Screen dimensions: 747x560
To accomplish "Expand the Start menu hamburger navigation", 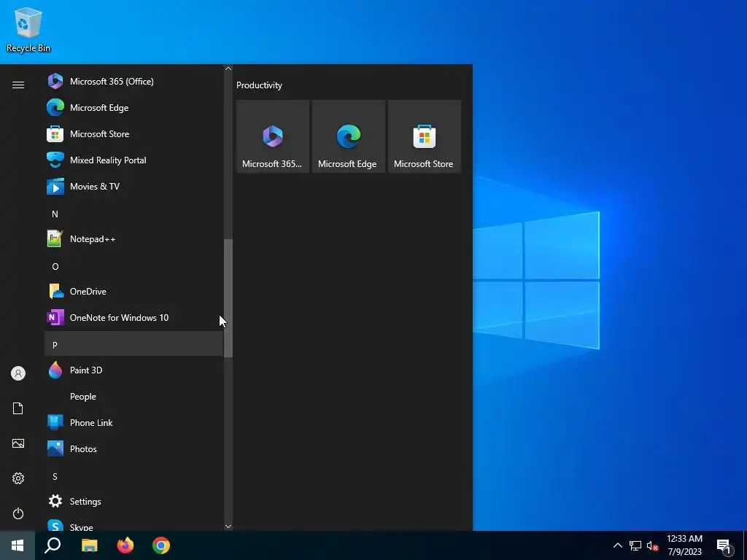I will point(18,85).
